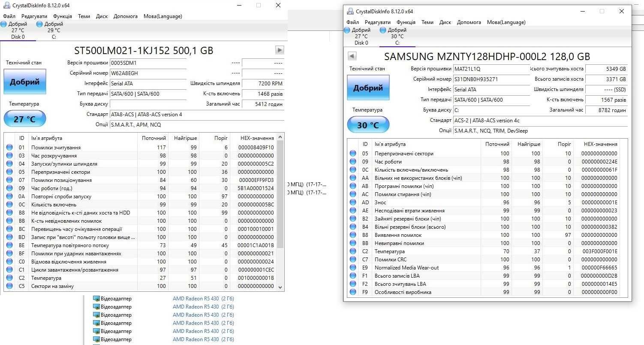The width and height of the screenshot is (644, 345).
Task: Click status orb for Переризначені сектори in Samsung window
Action: (x=353, y=154)
